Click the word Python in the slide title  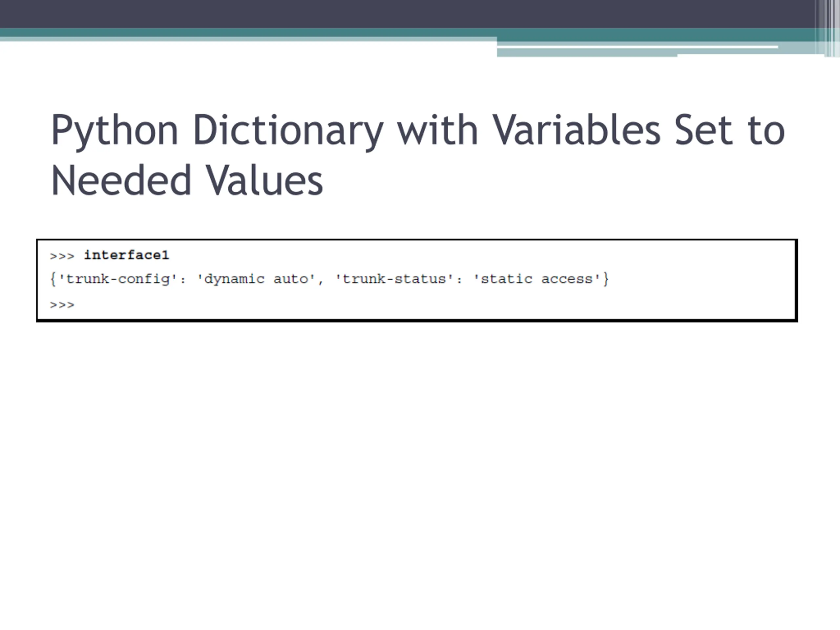pos(114,130)
